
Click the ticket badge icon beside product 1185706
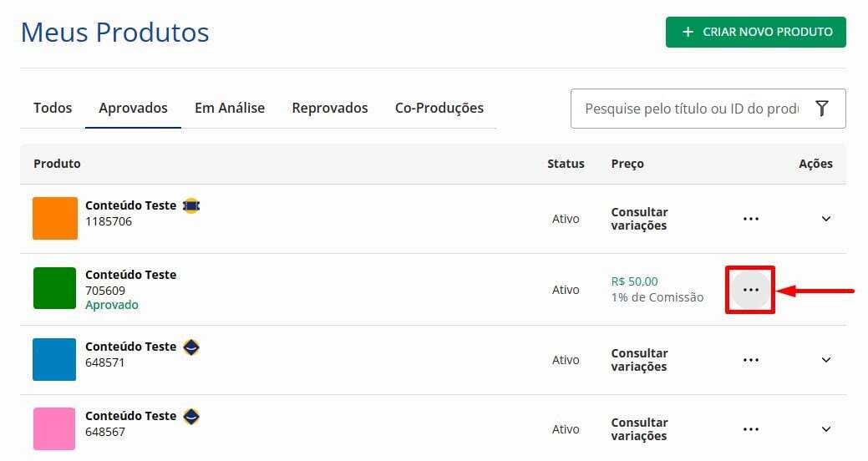point(191,205)
